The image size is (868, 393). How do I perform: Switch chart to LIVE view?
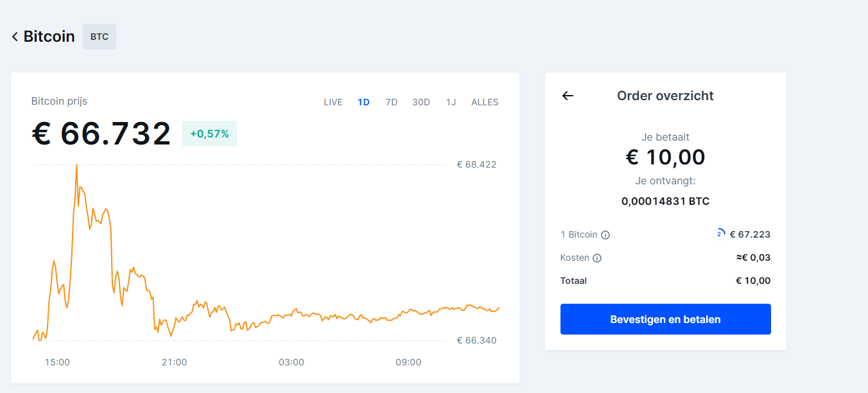[333, 102]
